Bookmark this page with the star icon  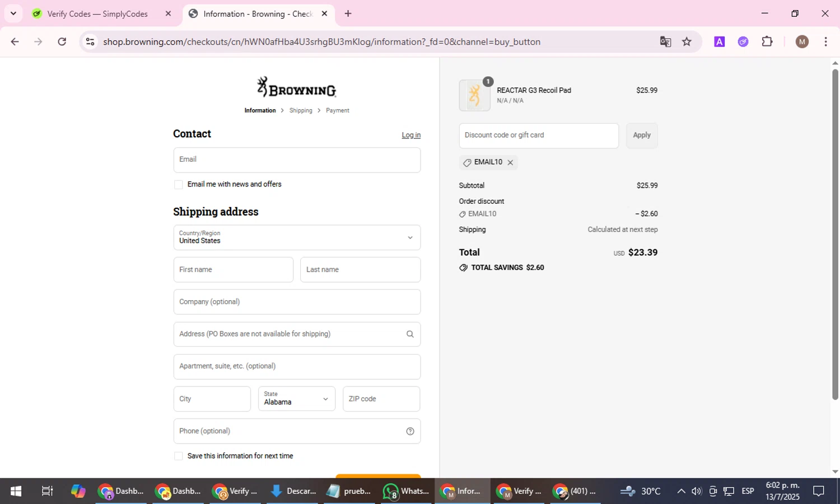click(x=687, y=41)
